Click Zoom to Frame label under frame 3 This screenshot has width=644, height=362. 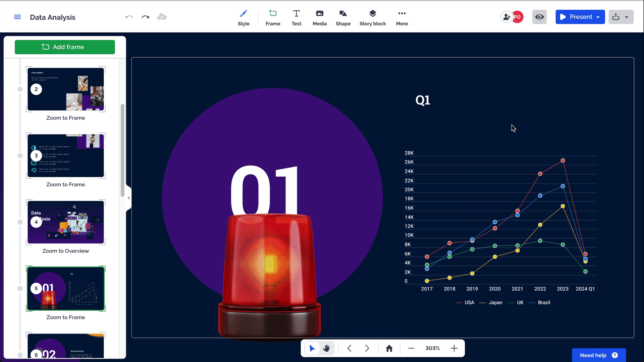66,185
